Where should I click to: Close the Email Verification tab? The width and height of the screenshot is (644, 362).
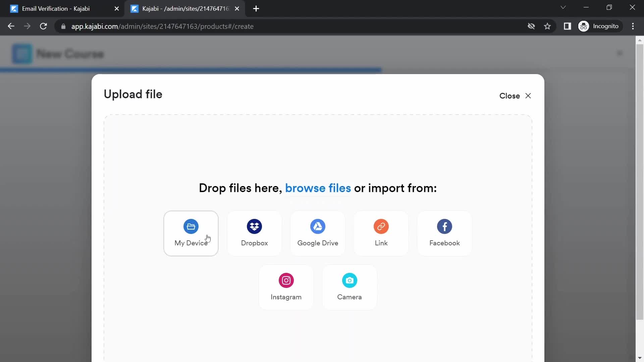click(x=117, y=9)
